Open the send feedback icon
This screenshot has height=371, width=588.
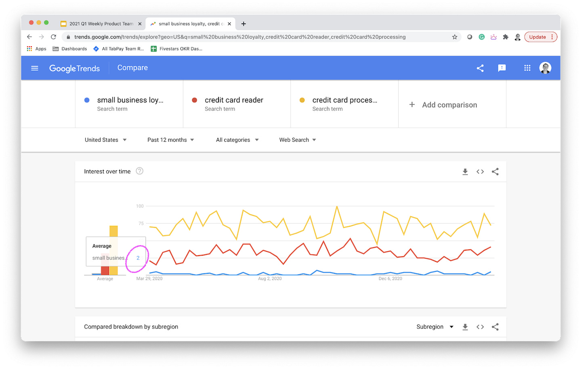point(502,68)
